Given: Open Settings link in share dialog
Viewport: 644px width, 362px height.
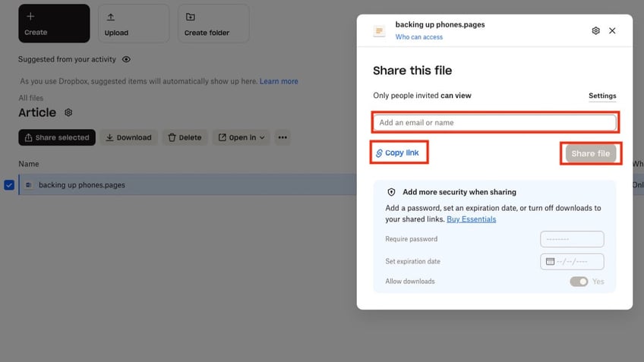Looking at the screenshot, I should [602, 96].
